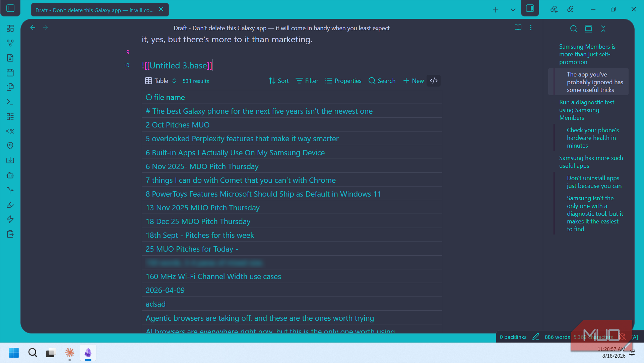Jump to 'Run a diagnostic test' heading
Viewport: 644px width, 363px height.
(587, 110)
